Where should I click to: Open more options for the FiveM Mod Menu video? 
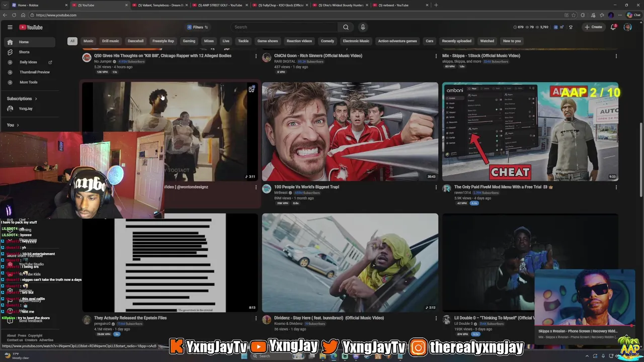click(x=616, y=188)
